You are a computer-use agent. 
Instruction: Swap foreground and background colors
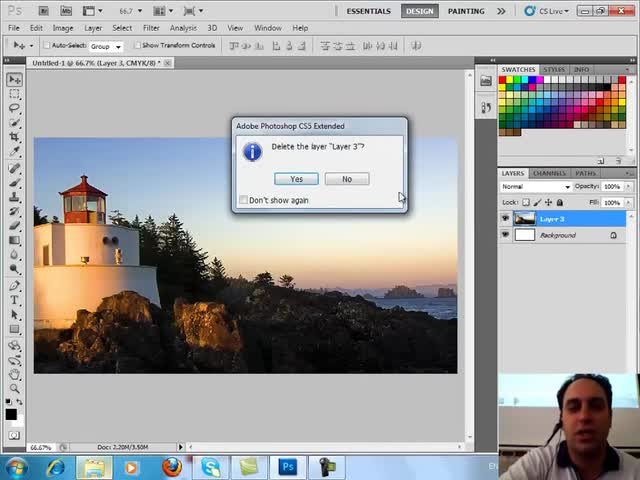pos(19,402)
